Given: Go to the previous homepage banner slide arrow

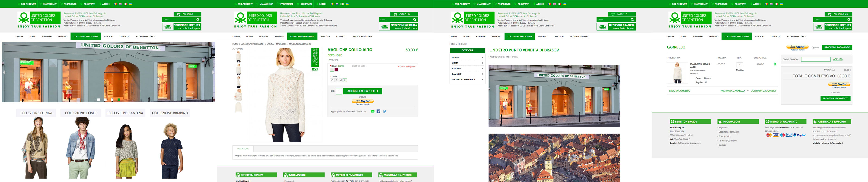Looking at the screenshot, I should [x=4, y=72].
